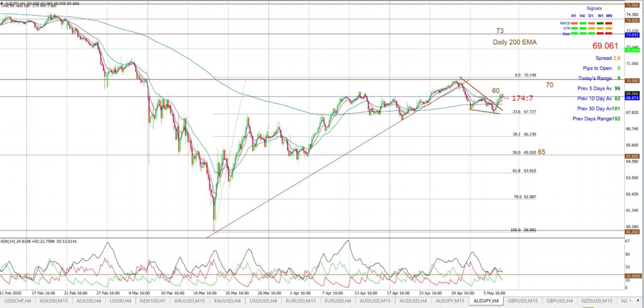Click the Spread 2.6 readout
The height and width of the screenshot is (308, 644).
click(608, 59)
